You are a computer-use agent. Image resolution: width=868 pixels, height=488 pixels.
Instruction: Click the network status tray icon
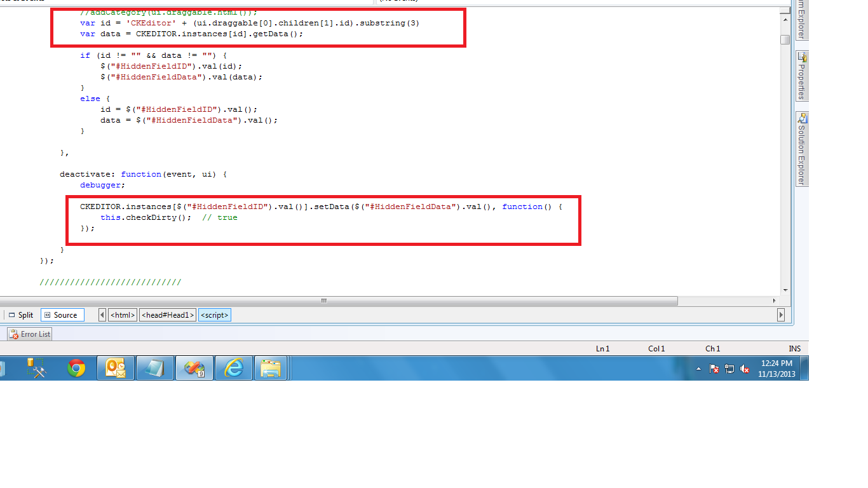point(729,369)
